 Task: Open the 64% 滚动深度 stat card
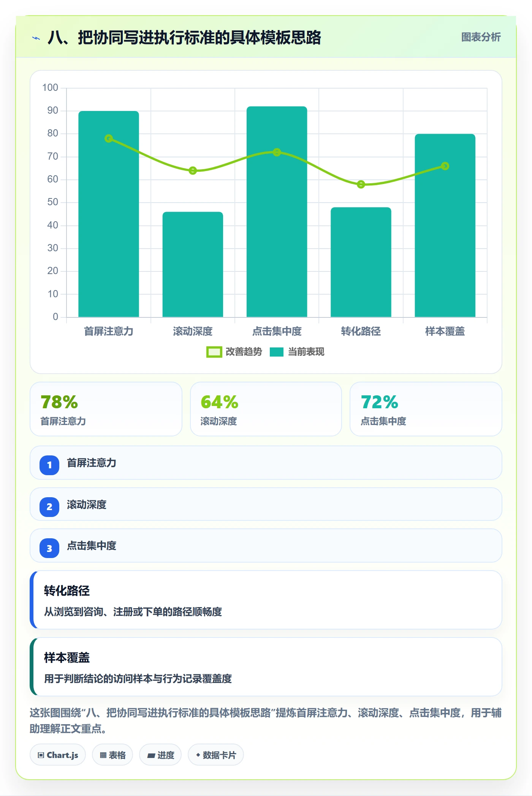pyautogui.click(x=266, y=409)
